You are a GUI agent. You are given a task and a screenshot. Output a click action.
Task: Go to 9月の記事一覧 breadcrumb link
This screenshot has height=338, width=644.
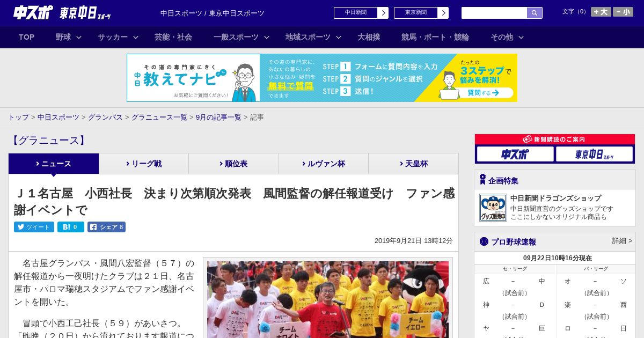(x=218, y=117)
